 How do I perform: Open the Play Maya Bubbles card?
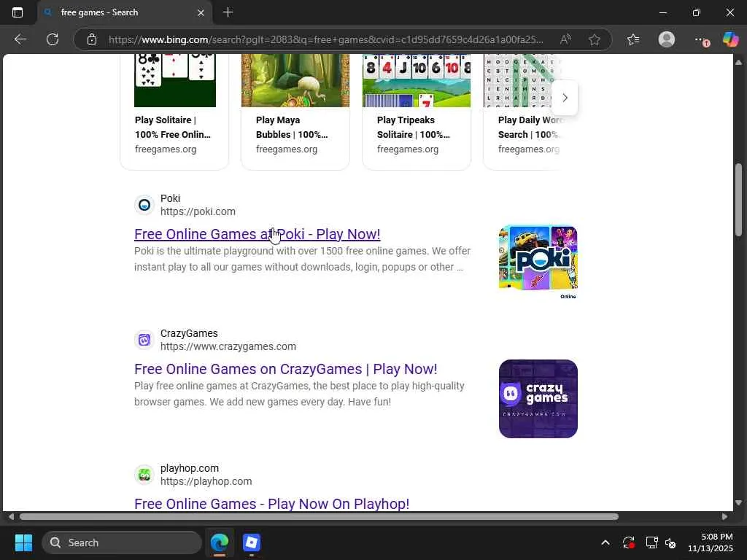(295, 111)
